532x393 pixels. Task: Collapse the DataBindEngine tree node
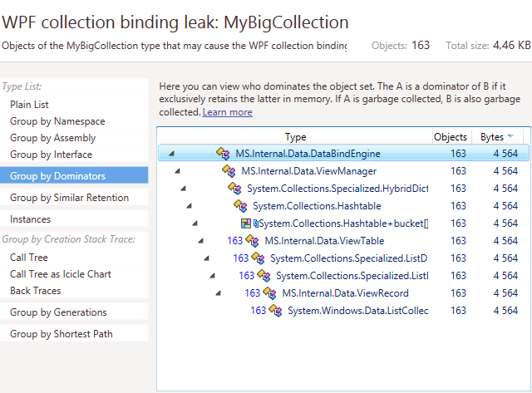click(171, 154)
